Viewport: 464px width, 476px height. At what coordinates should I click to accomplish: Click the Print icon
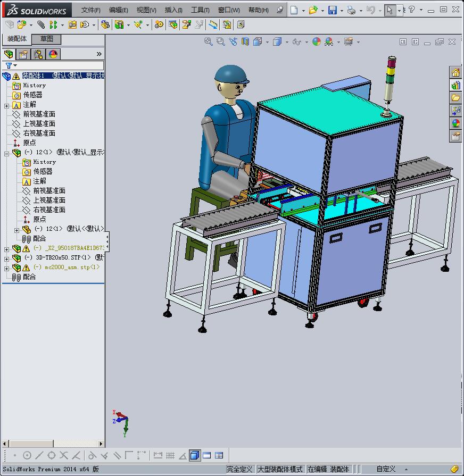(x=351, y=10)
